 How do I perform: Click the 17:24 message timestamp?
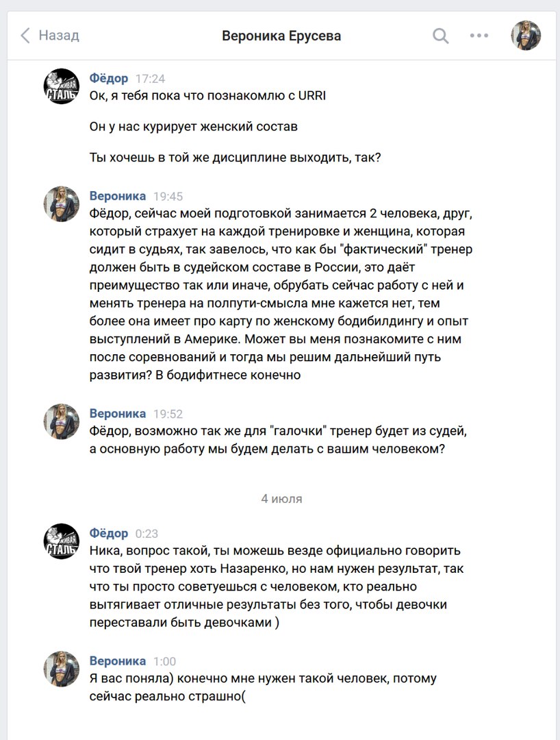pyautogui.click(x=150, y=79)
